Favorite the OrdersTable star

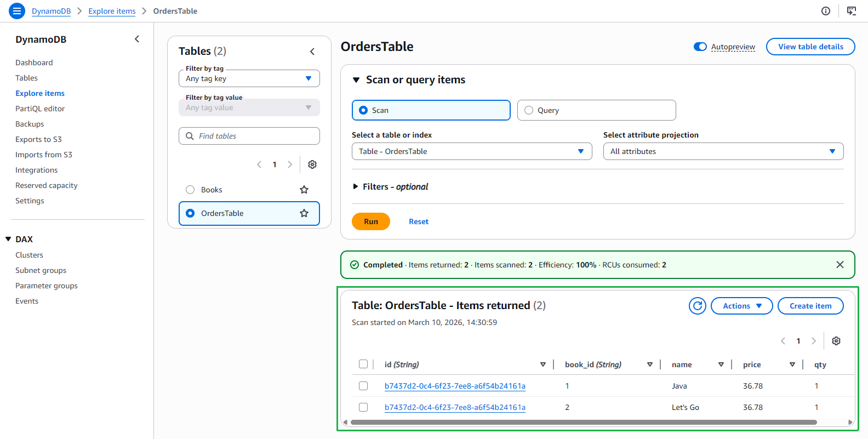pos(304,213)
